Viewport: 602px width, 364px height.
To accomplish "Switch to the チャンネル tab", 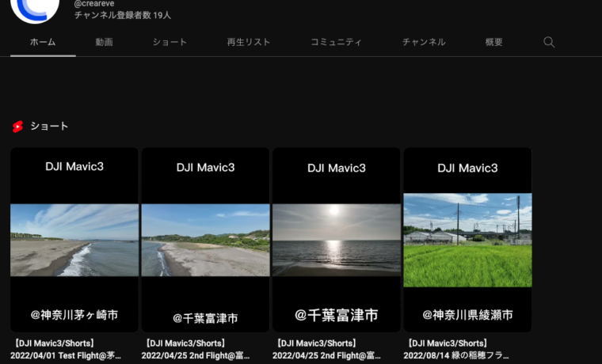I will pyautogui.click(x=424, y=42).
